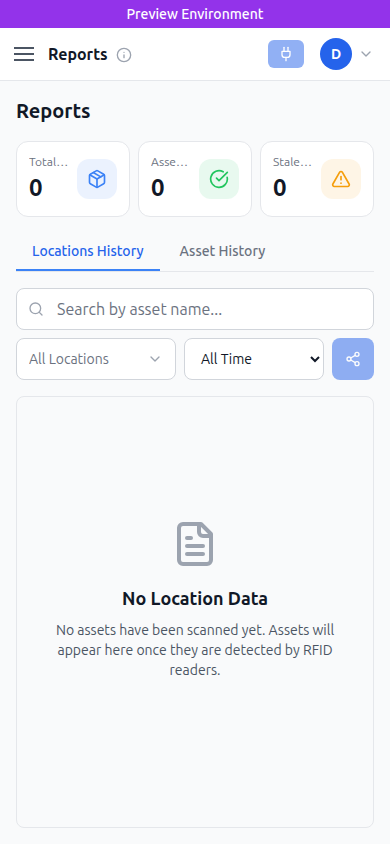Select the Stale stat card label

(x=292, y=162)
